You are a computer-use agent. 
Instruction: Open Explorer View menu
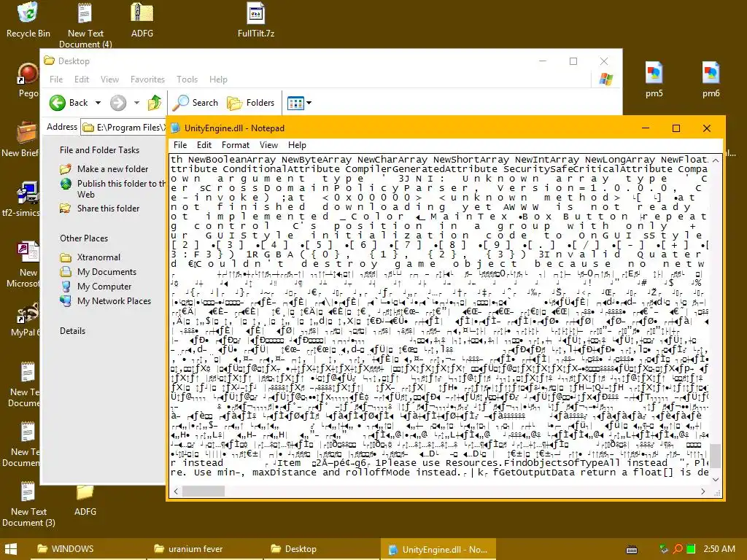point(109,79)
